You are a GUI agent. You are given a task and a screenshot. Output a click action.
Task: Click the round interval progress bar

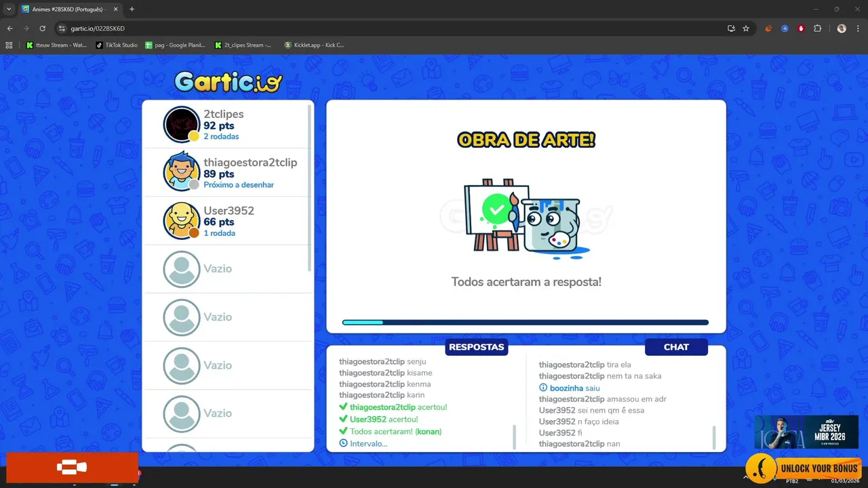[x=526, y=323]
